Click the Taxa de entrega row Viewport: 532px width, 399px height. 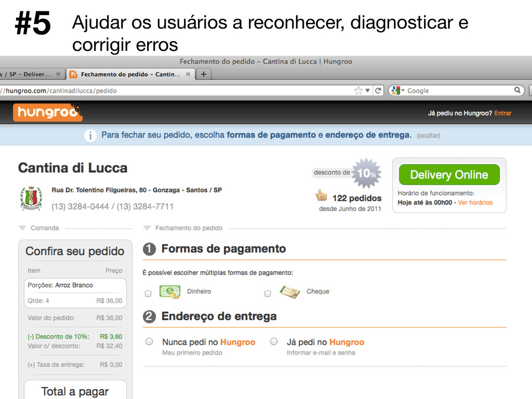pos(75,365)
